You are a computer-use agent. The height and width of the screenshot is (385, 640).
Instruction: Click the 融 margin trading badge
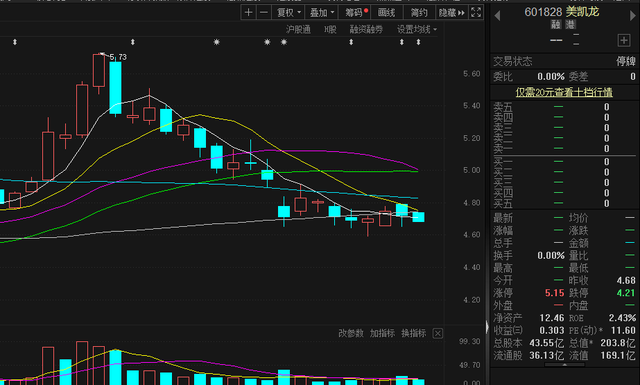[556, 24]
